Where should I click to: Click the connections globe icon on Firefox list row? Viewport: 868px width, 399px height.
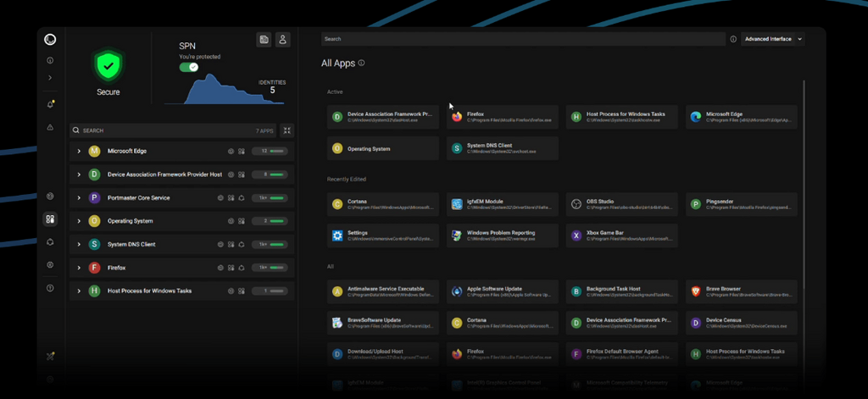(220, 268)
